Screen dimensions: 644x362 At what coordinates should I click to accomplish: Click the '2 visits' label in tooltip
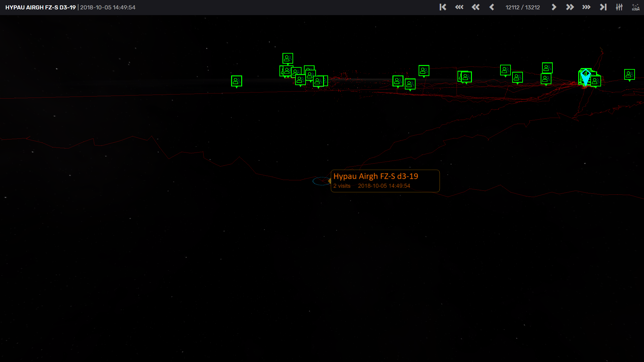[x=342, y=186]
